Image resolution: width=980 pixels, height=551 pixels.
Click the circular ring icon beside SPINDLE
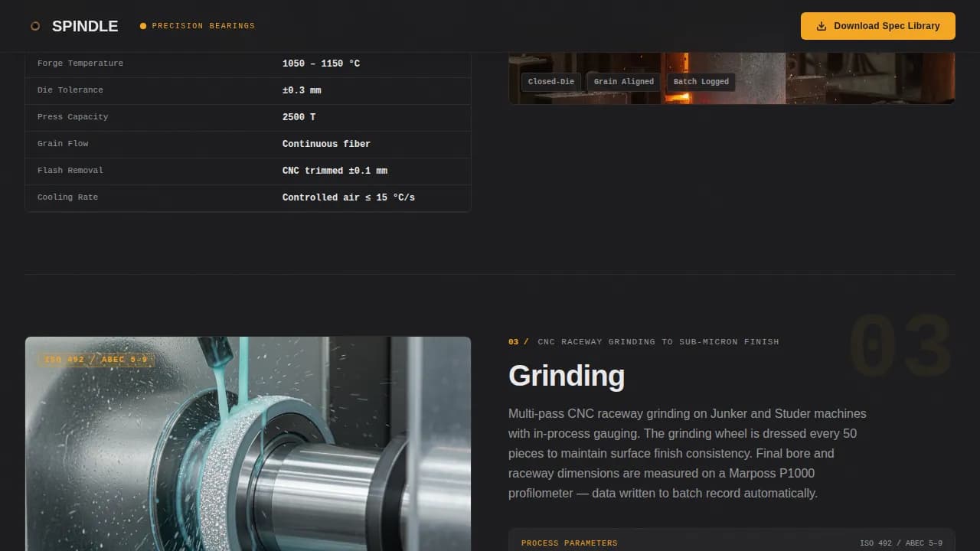pos(35,25)
